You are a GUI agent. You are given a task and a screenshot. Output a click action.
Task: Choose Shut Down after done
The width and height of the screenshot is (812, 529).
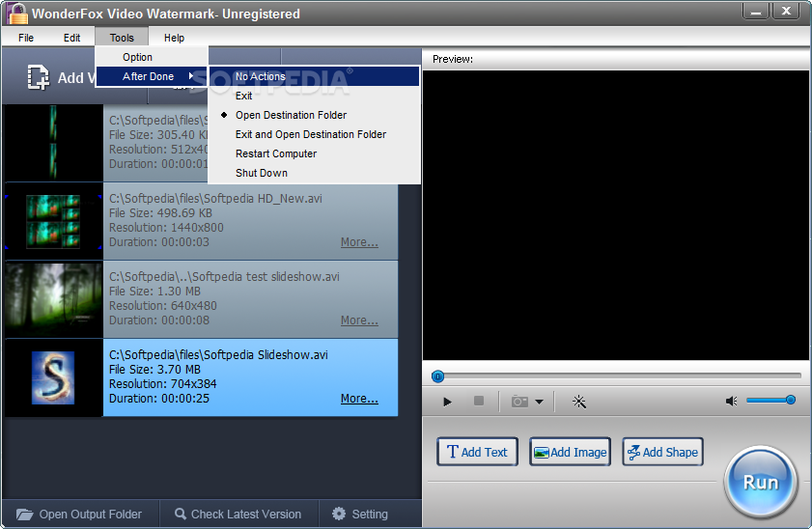[315, 173]
